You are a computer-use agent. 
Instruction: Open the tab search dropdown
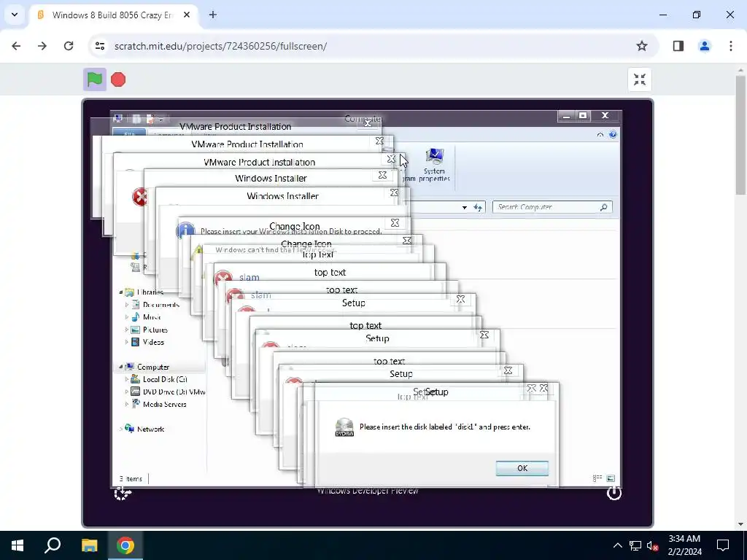[15, 15]
